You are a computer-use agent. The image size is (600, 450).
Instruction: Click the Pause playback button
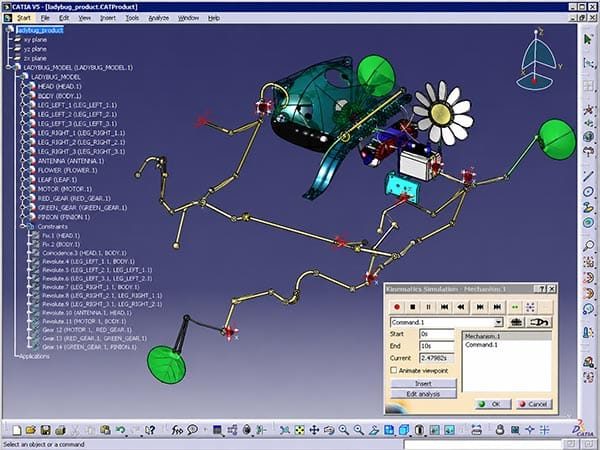pyautogui.click(x=428, y=307)
